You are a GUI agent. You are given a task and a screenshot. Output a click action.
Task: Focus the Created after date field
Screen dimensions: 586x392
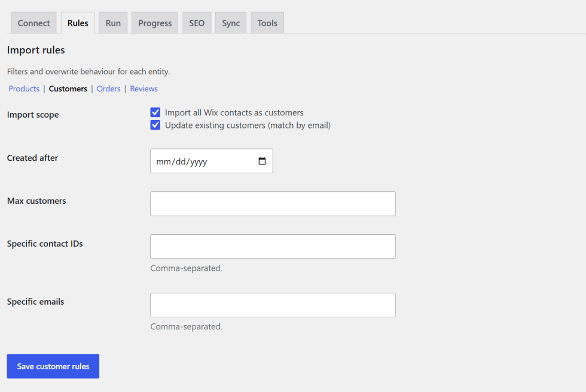coord(212,161)
